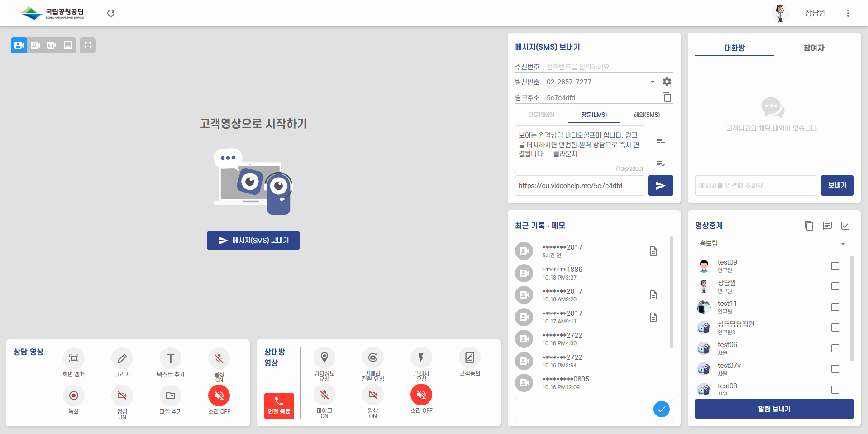Open customer consent (고객동의) panel
This screenshot has width=868, height=434.
coord(469,358)
